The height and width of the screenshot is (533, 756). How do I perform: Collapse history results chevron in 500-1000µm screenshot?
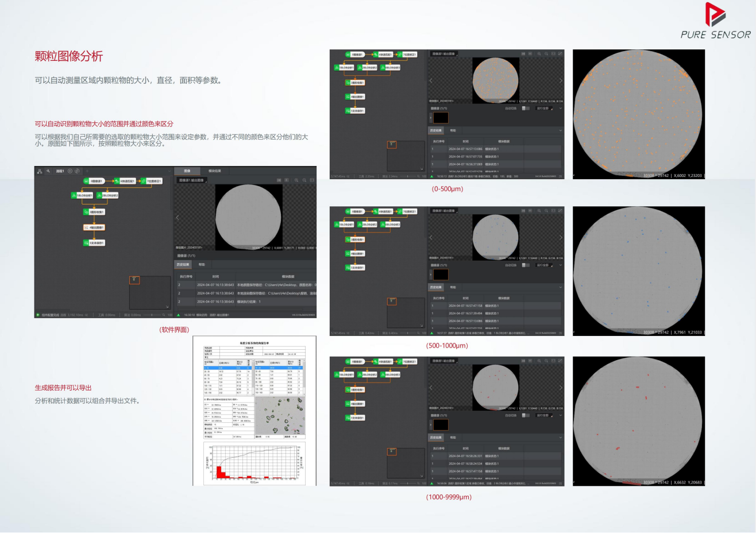(x=560, y=287)
